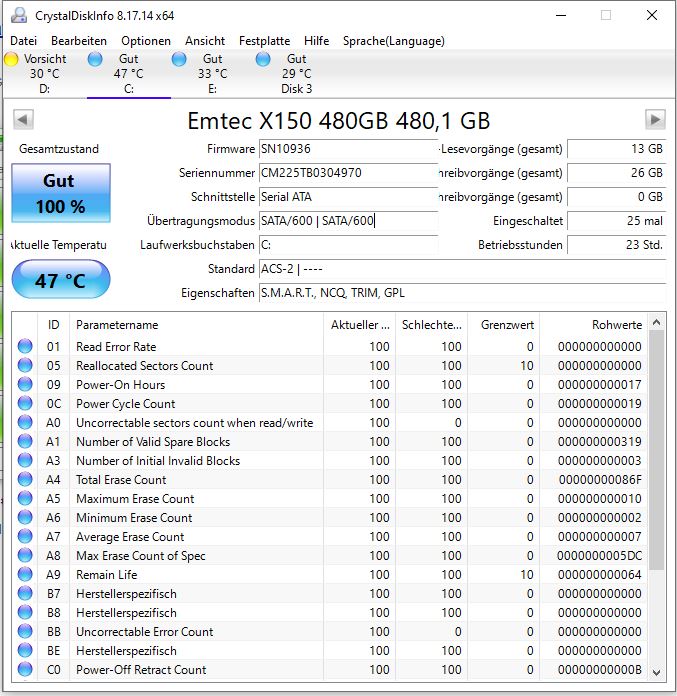Open the Datei menu
677x696 pixels.
pyautogui.click(x=24, y=41)
